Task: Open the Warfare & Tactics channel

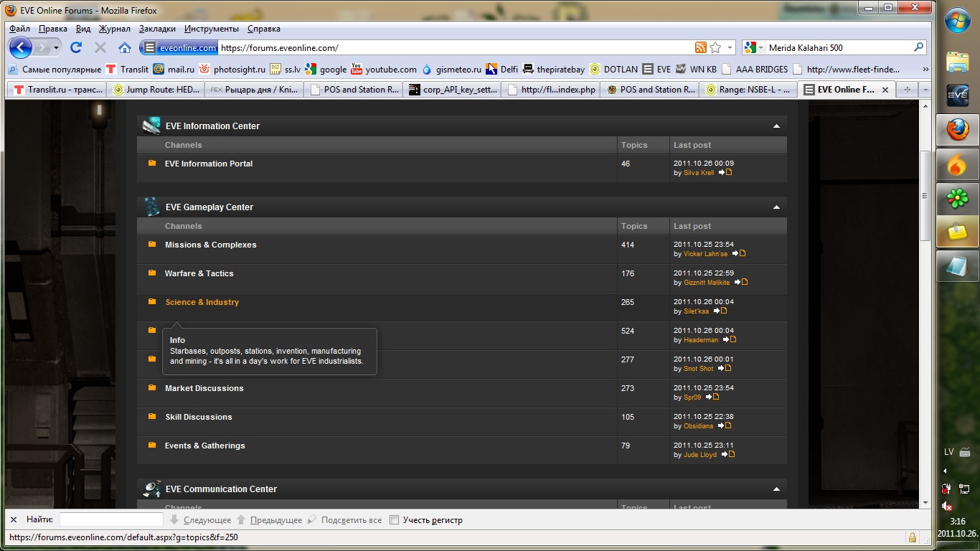Action: [199, 273]
